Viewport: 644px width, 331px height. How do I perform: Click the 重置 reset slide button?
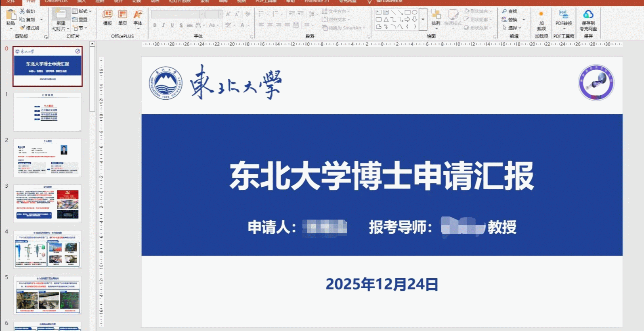pos(80,19)
